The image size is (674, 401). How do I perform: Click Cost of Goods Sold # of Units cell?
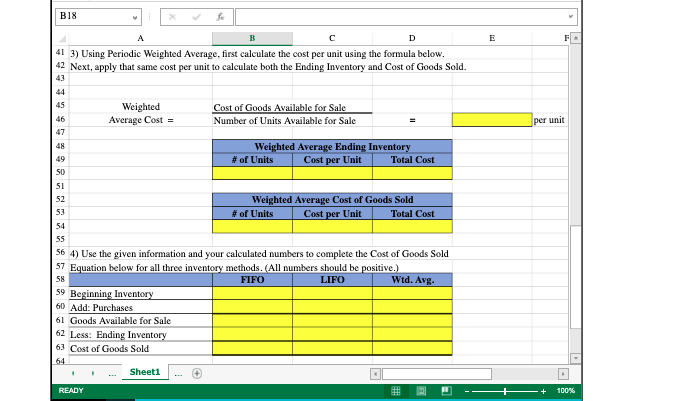pyautogui.click(x=252, y=227)
